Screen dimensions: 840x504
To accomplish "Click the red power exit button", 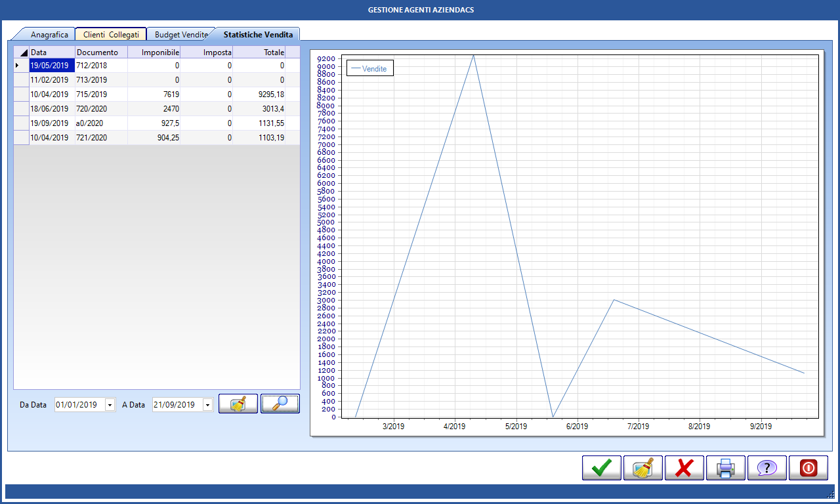I will (x=808, y=468).
